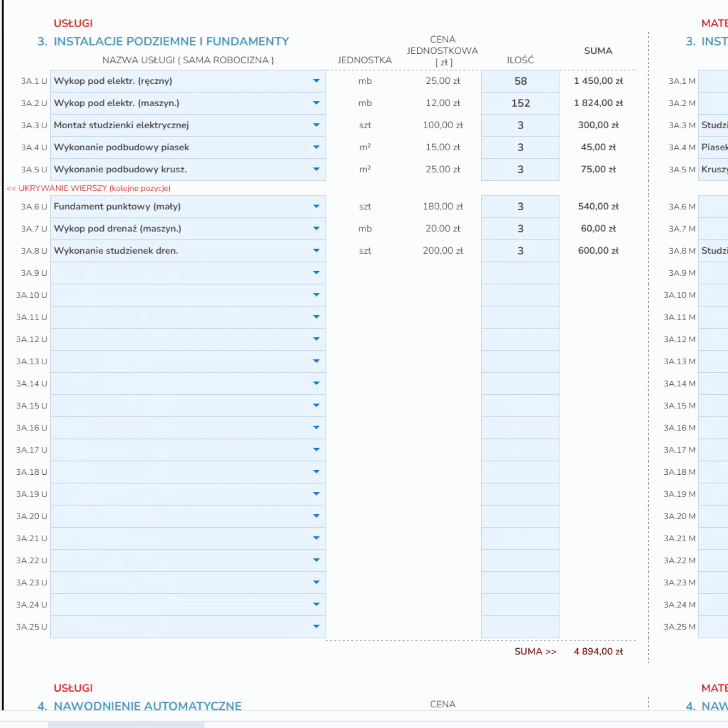Expand the Wykop pod drenaż service dropdown
Image resolution: width=728 pixels, height=728 pixels.
tap(316, 229)
